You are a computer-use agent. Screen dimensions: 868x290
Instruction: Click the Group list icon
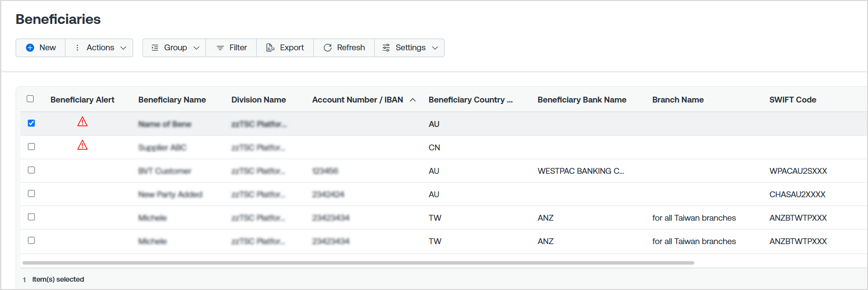155,48
